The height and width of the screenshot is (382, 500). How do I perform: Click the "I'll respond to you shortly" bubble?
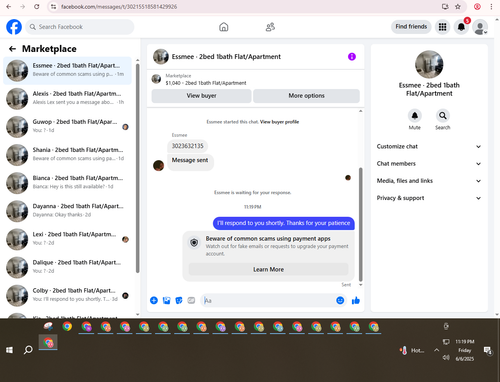coord(284,223)
